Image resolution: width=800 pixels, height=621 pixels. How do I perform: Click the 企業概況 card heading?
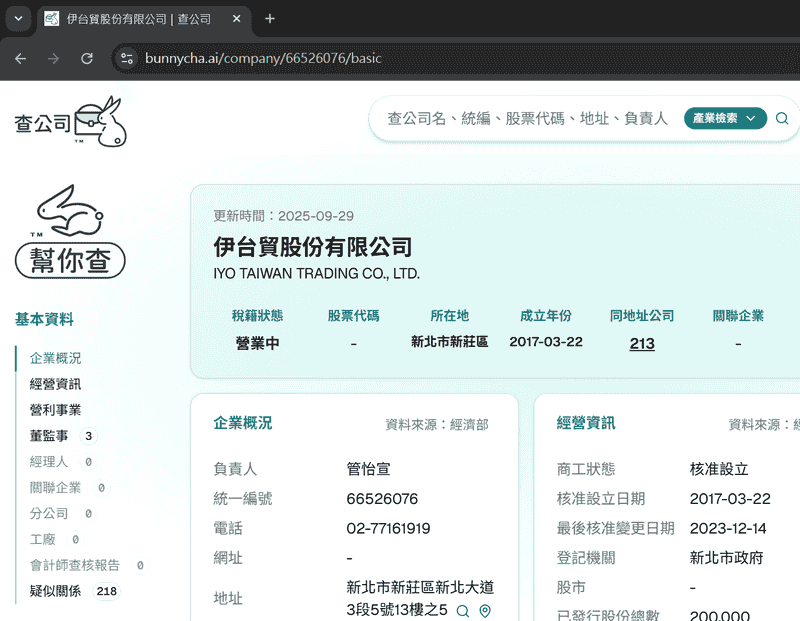click(x=243, y=423)
